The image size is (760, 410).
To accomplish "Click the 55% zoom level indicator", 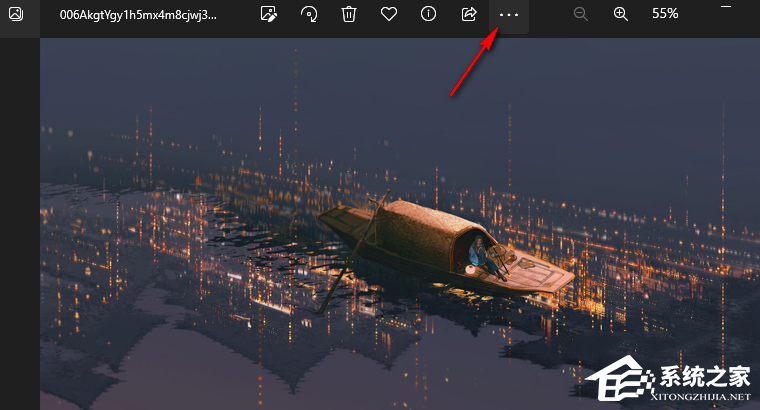I will click(x=665, y=14).
